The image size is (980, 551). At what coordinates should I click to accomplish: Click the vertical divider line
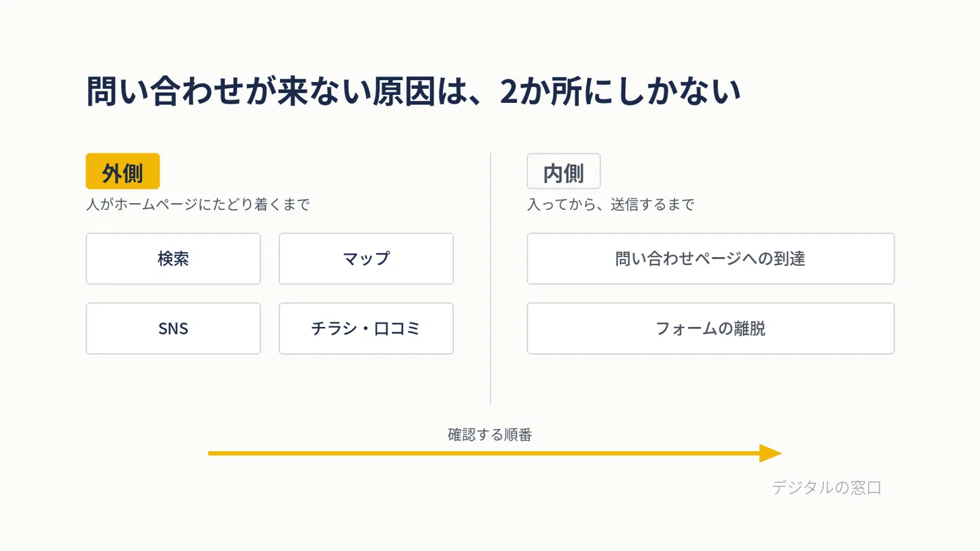(491, 279)
